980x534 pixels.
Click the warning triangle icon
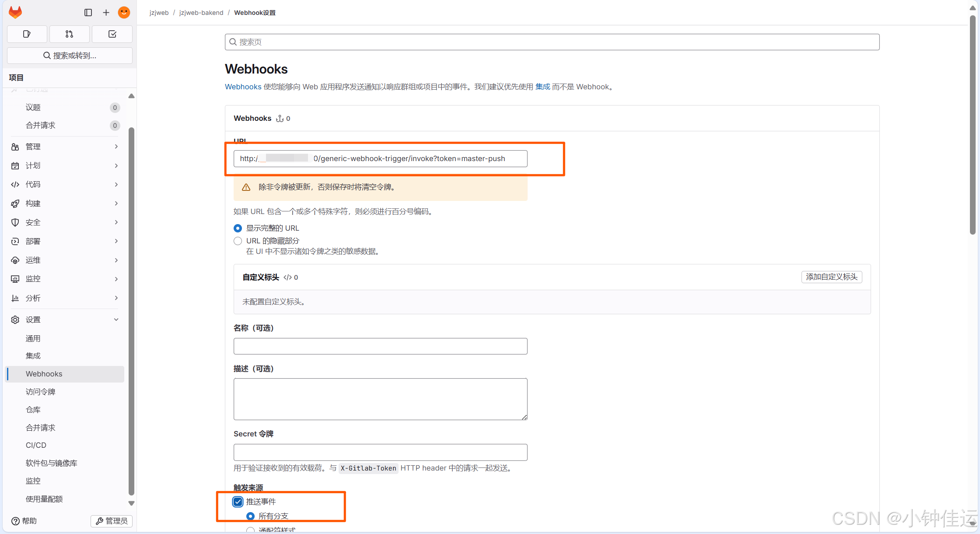tap(246, 187)
